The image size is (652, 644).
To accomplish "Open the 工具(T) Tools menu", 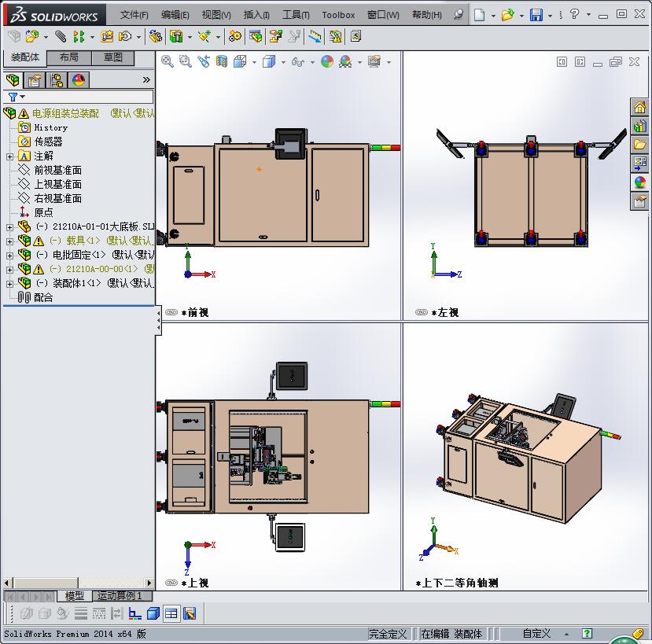I will [296, 15].
